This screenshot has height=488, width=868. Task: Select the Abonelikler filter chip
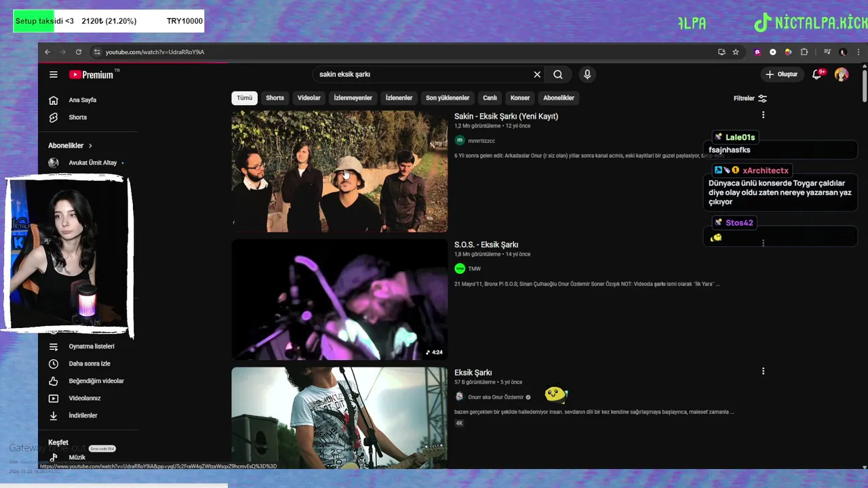pyautogui.click(x=559, y=98)
